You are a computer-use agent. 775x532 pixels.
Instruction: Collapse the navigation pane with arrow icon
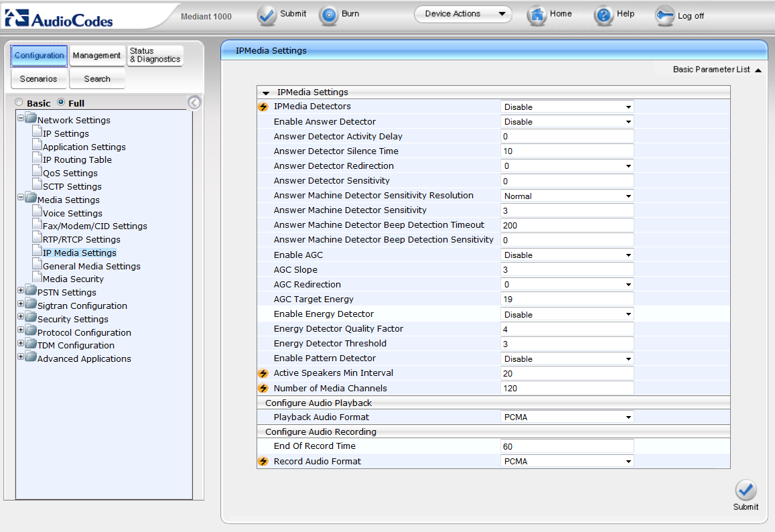[194, 103]
